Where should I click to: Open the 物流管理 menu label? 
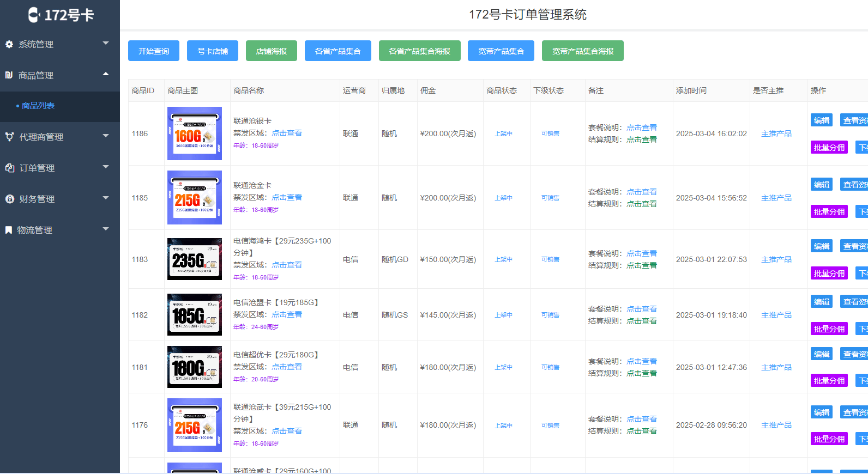[34, 230]
